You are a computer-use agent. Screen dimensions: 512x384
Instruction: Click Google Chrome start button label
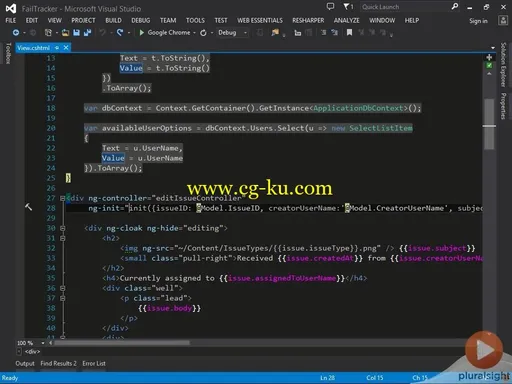point(169,33)
